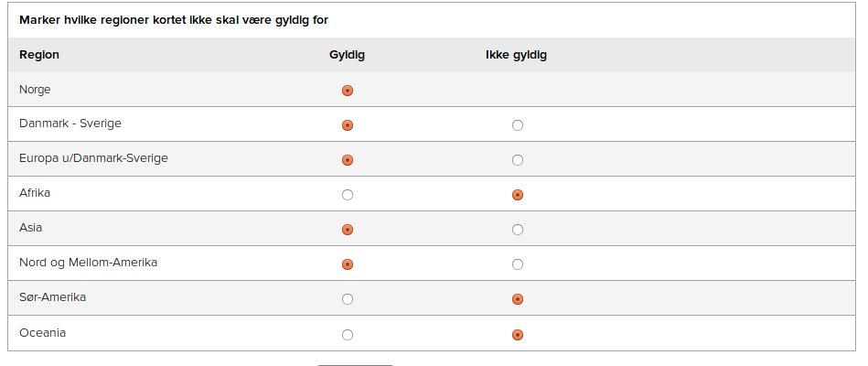Screen dimensions: 868x366
Task: Select Gyldig radio for Asia
Action: click(347, 230)
